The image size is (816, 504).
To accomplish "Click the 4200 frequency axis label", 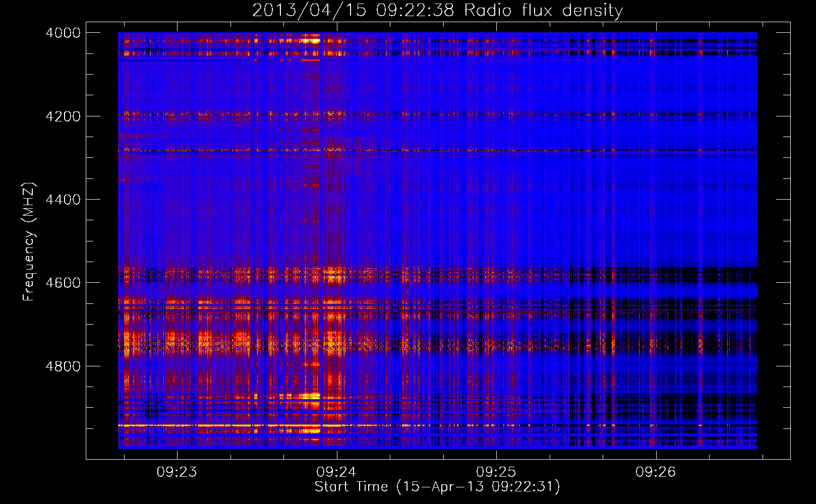I will coord(63,116).
